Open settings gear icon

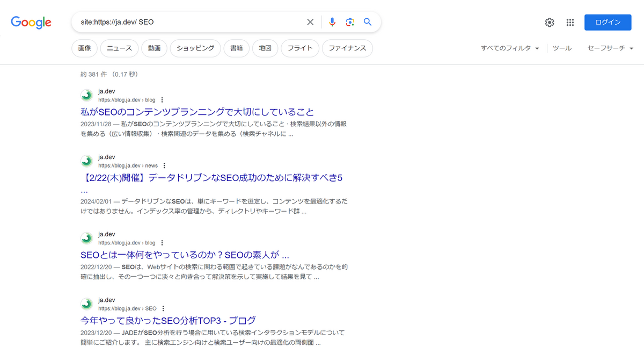coord(550,23)
